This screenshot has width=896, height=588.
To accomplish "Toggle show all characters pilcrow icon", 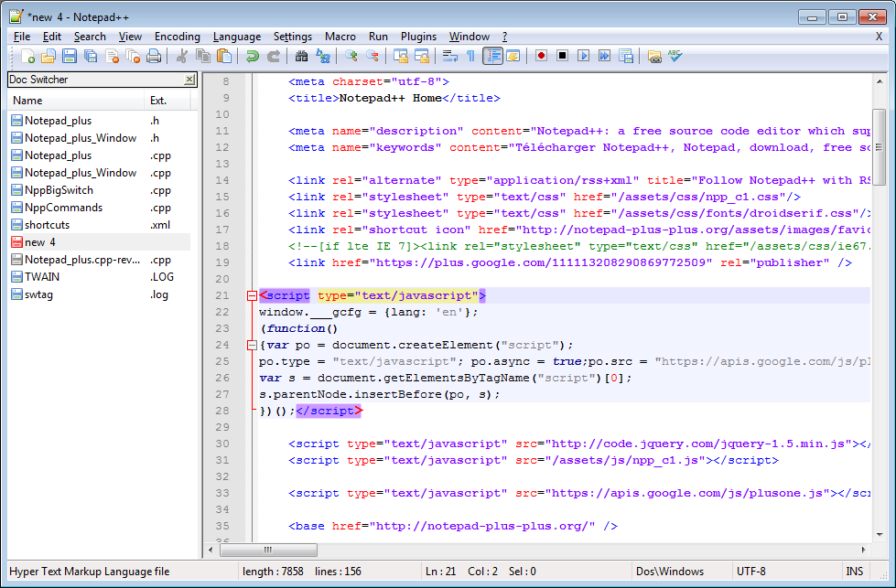I will [470, 56].
